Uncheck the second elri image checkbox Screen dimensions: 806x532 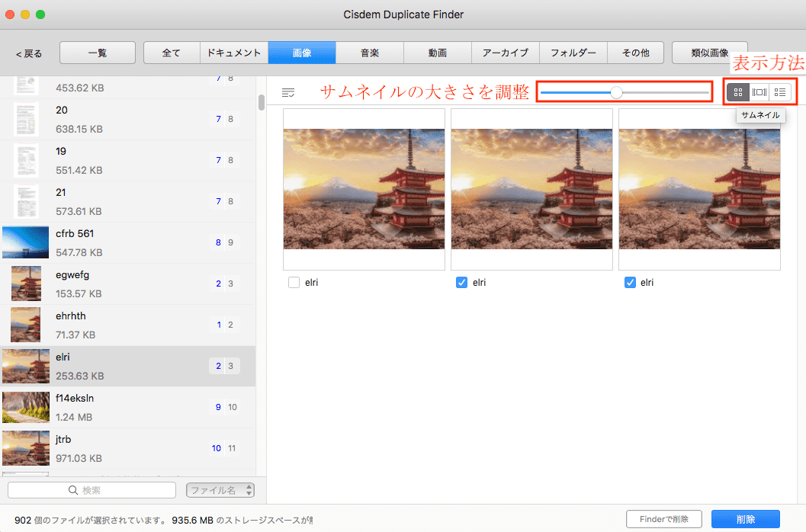pyautogui.click(x=461, y=282)
